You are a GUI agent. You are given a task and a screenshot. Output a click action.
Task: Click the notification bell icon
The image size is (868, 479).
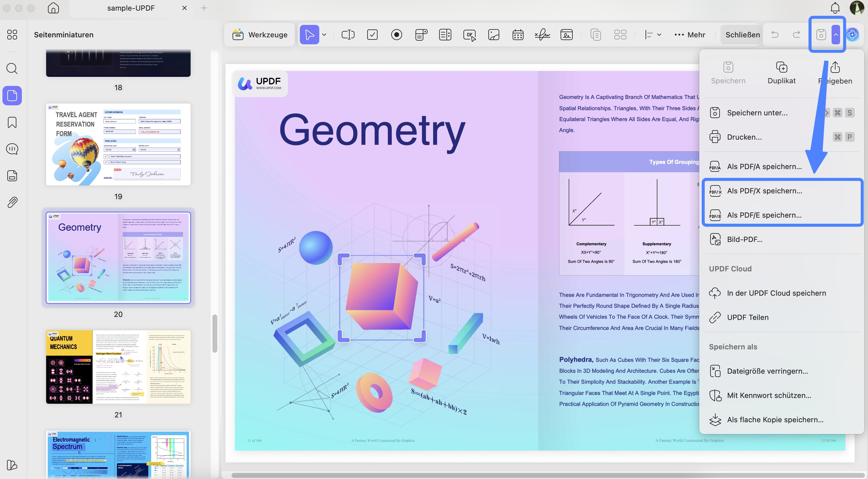click(x=835, y=8)
